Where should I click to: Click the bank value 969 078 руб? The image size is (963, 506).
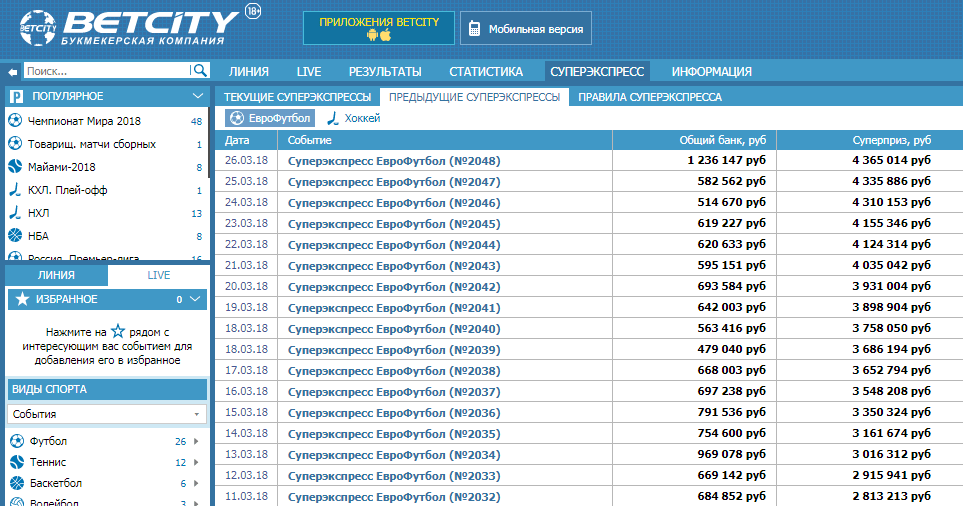point(731,454)
